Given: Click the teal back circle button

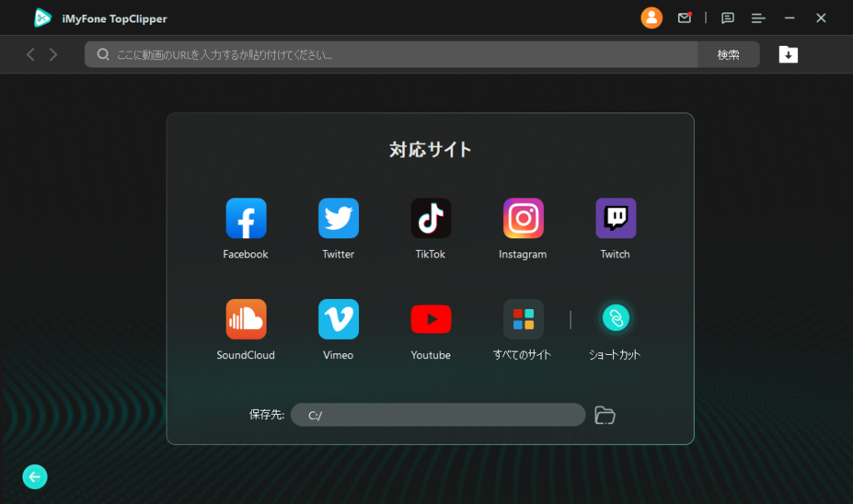Looking at the screenshot, I should click(x=35, y=477).
